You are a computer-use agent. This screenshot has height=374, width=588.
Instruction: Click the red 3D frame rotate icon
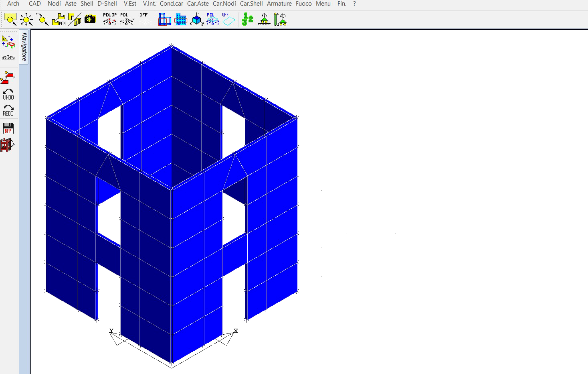7,144
